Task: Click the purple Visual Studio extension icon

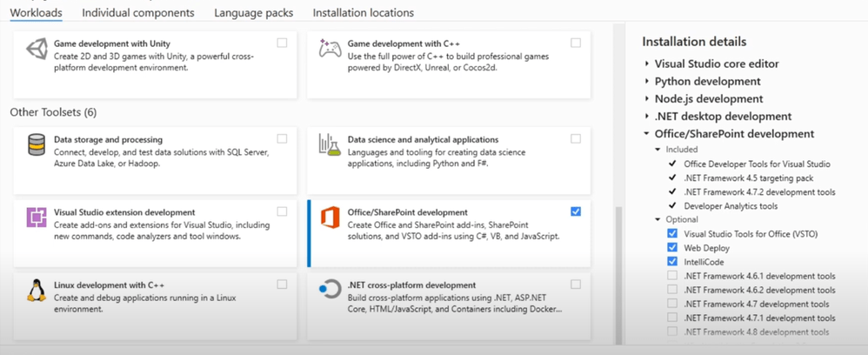Action: click(37, 218)
